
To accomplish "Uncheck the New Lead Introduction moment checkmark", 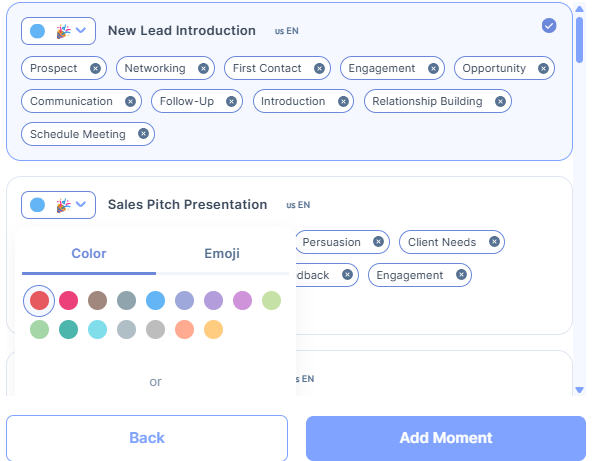I will point(549,26).
